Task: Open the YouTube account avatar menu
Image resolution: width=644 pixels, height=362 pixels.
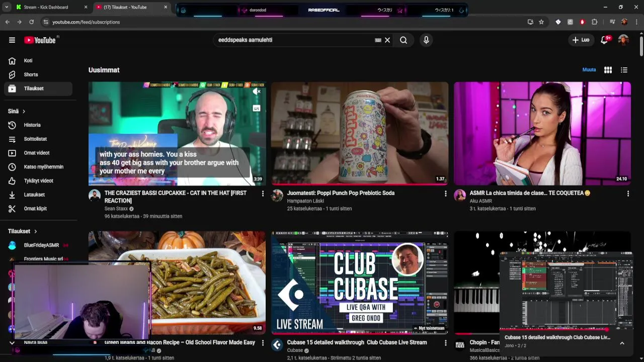Action: click(x=623, y=40)
